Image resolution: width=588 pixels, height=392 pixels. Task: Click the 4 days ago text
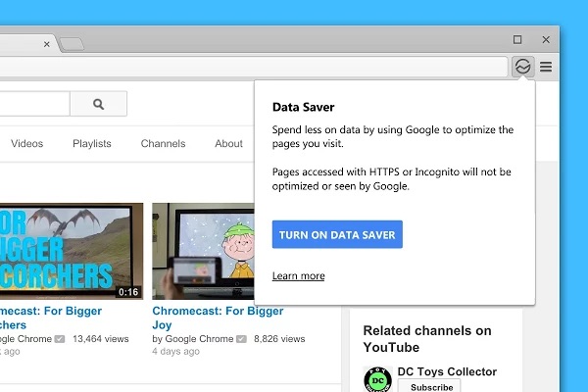tap(175, 352)
